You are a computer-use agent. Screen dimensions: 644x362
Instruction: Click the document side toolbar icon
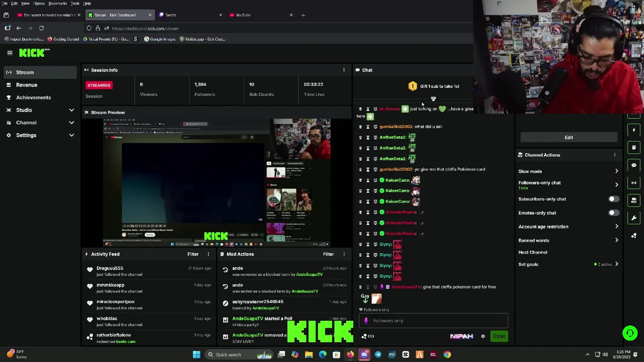[634, 148]
